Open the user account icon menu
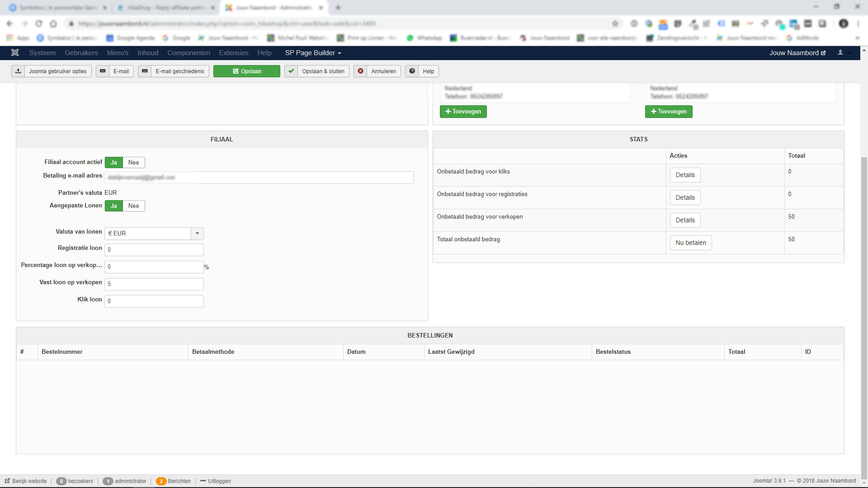 click(841, 53)
